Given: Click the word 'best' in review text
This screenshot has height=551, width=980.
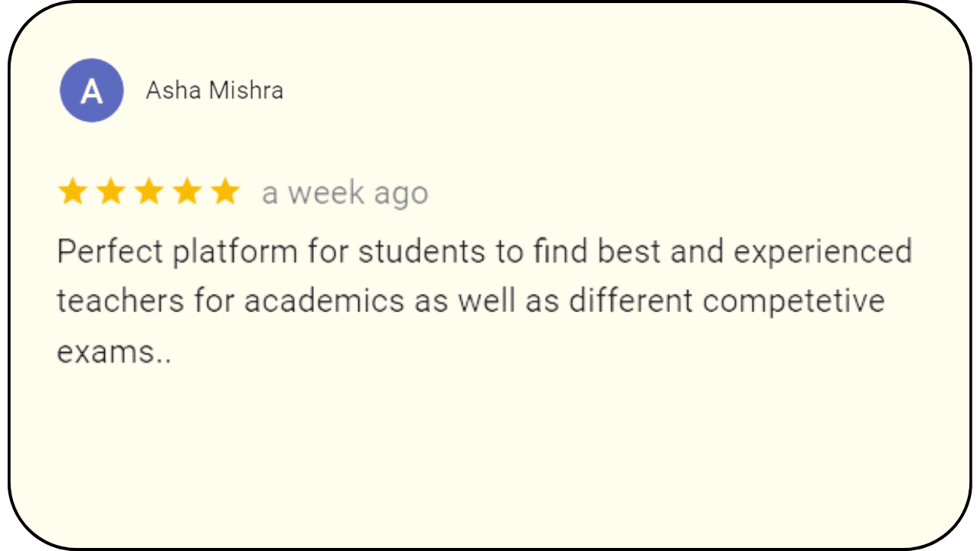Looking at the screenshot, I should pyautogui.click(x=629, y=252).
